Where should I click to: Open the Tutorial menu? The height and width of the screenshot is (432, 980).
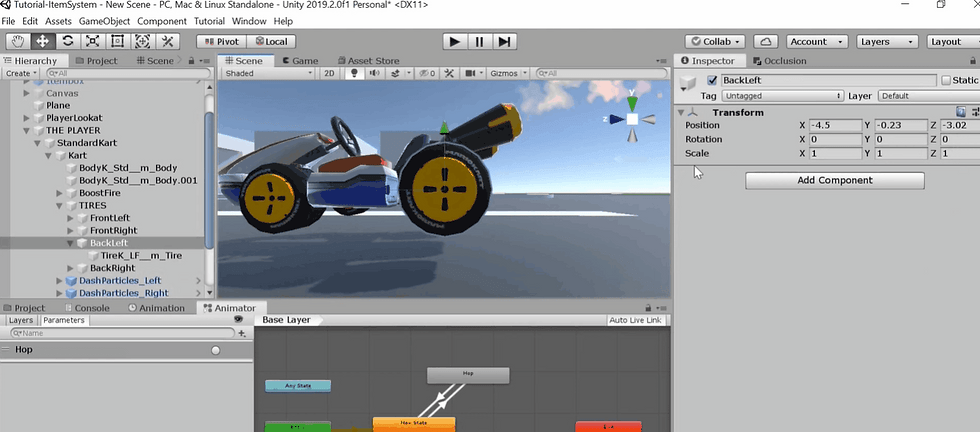click(209, 21)
